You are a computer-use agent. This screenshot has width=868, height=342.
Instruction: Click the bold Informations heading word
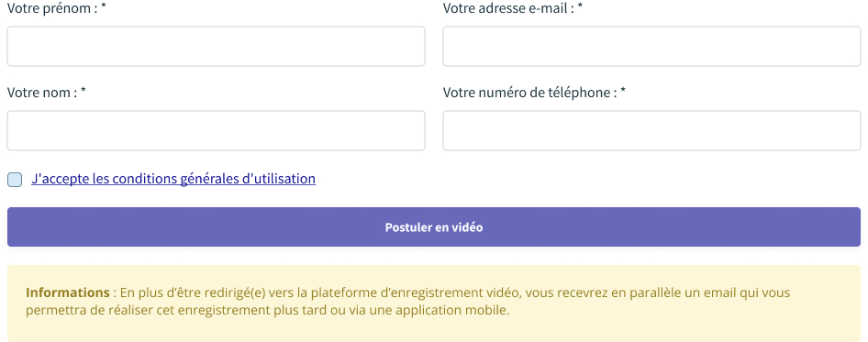point(68,292)
